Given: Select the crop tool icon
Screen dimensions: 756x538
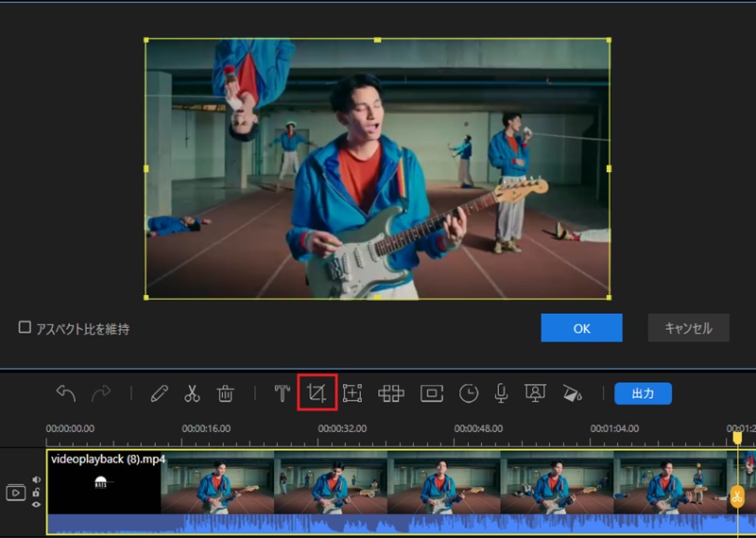Looking at the screenshot, I should (317, 392).
